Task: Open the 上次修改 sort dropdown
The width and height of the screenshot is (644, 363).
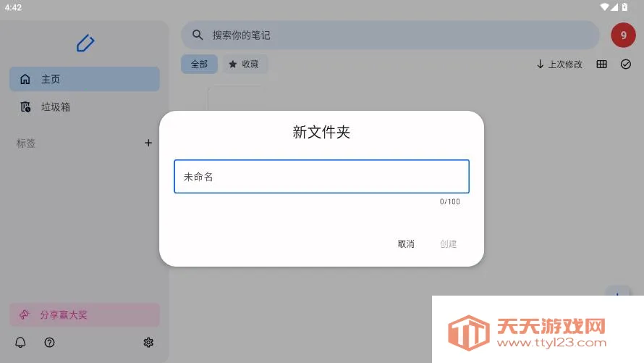Action: (559, 64)
